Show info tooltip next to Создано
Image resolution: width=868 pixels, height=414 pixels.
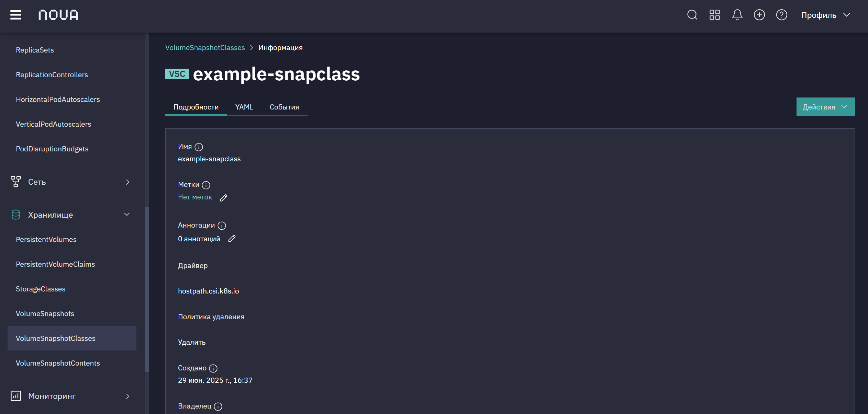click(x=213, y=368)
